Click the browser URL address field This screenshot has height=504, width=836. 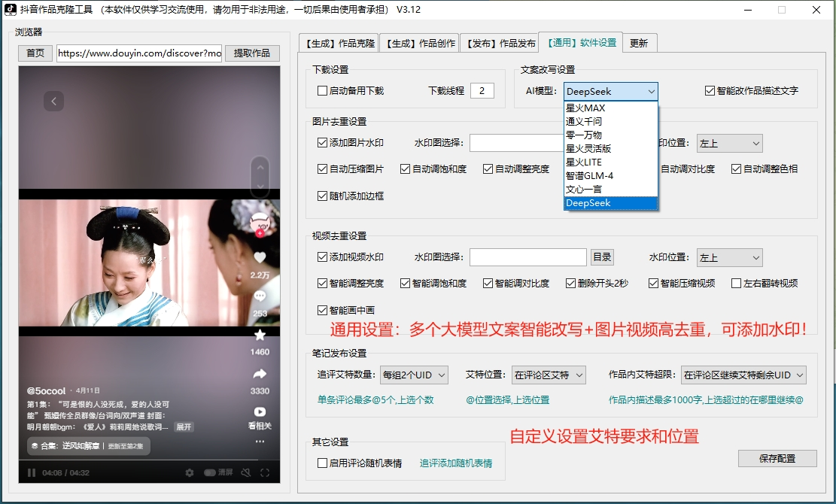click(139, 53)
